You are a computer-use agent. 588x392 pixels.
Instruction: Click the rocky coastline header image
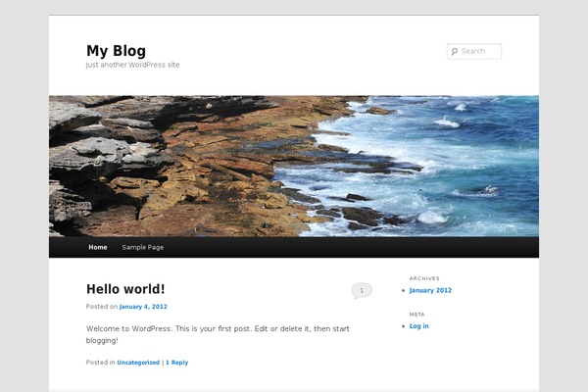(x=294, y=167)
